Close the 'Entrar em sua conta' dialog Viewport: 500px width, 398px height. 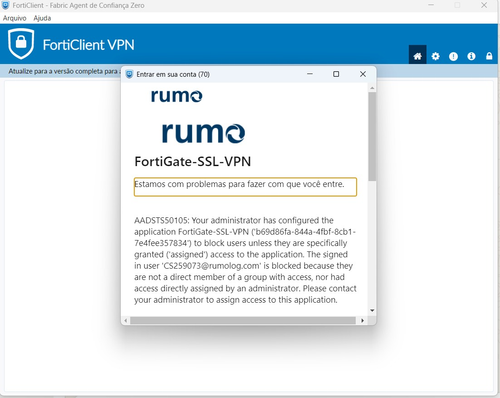point(363,74)
